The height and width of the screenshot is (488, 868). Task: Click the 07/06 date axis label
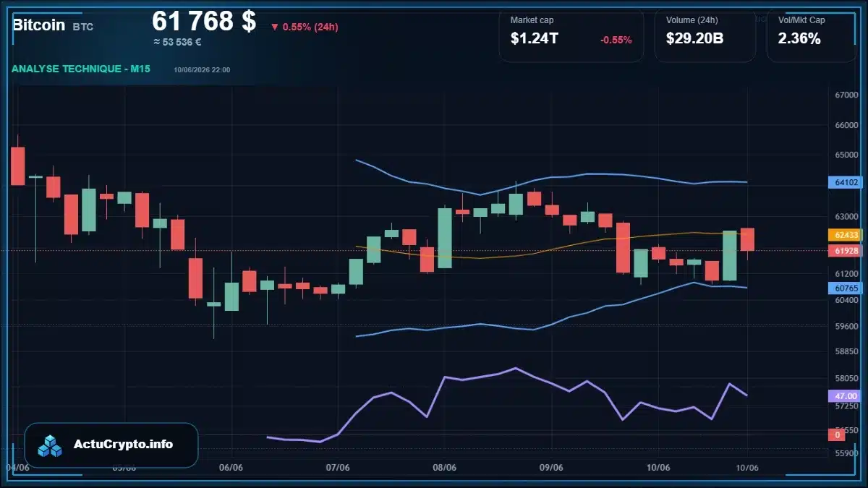(x=338, y=468)
